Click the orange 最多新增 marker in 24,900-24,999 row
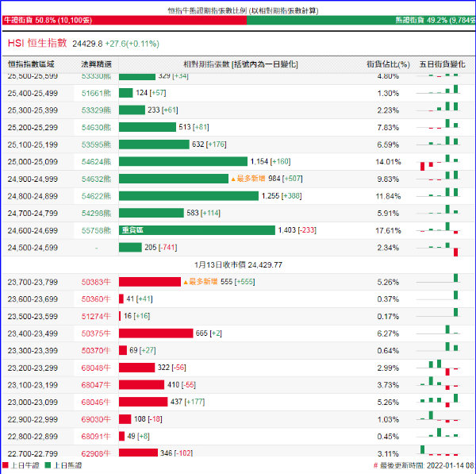This screenshot has height=474, width=476. (x=248, y=179)
